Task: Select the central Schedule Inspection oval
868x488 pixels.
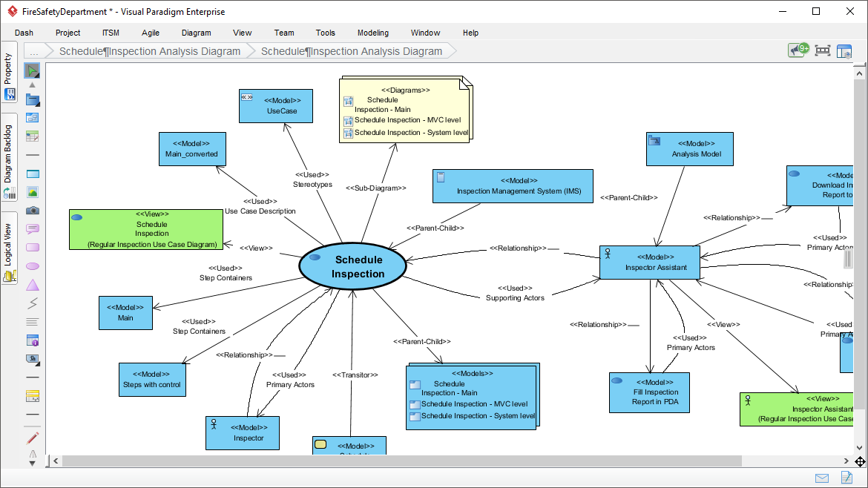Action: [x=352, y=266]
